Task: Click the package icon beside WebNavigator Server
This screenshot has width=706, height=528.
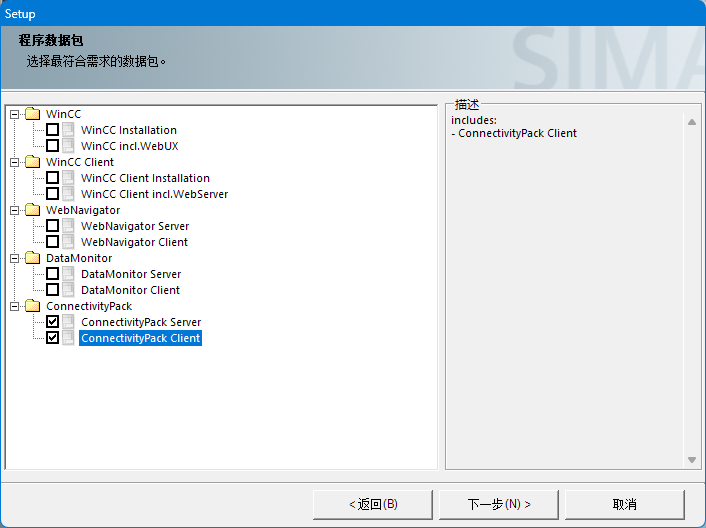Action: coord(68,226)
